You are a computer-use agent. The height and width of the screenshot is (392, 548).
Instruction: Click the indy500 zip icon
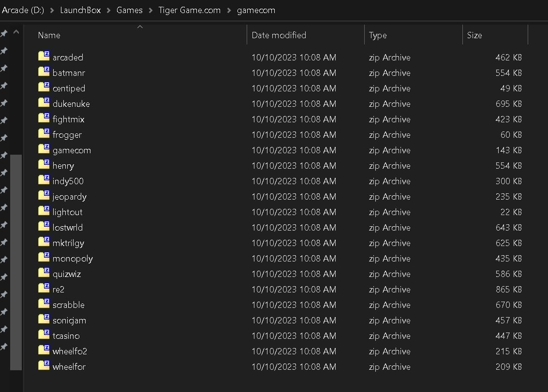point(44,180)
